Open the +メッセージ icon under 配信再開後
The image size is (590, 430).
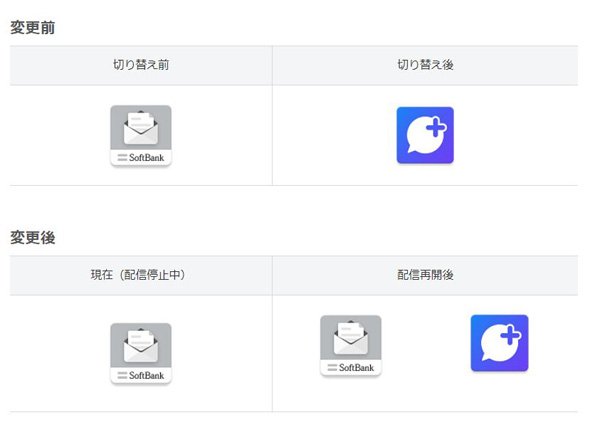point(499,343)
